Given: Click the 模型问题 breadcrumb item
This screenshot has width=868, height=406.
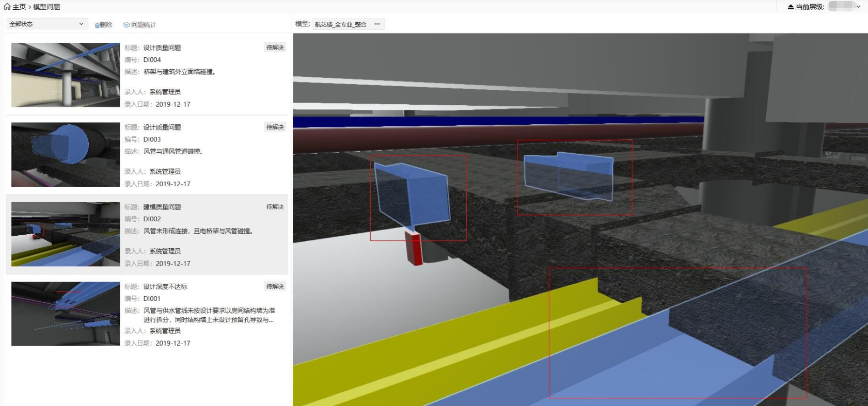Looking at the screenshot, I should click(46, 7).
